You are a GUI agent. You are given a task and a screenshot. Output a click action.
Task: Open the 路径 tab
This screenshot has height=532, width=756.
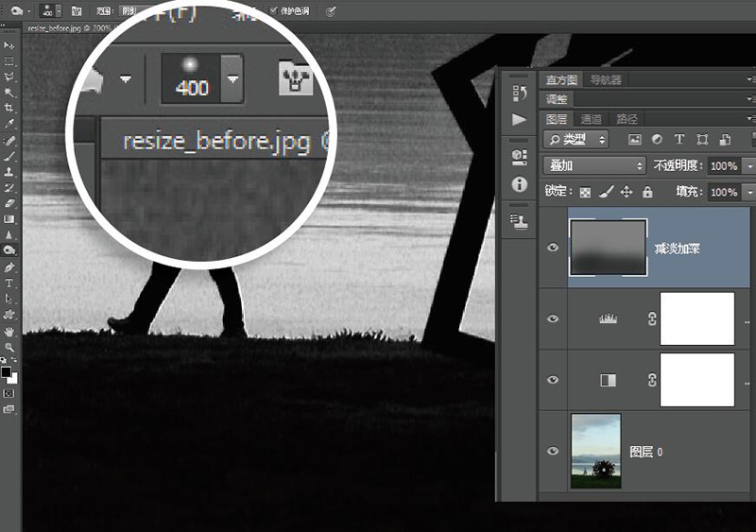[626, 119]
